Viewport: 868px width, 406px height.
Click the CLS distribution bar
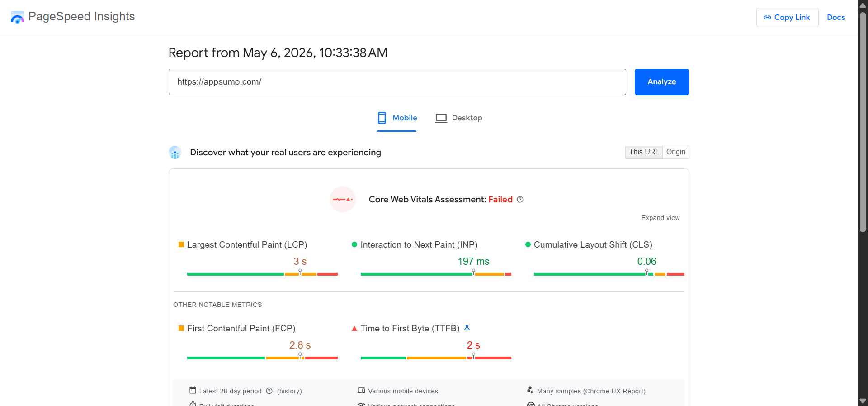(x=609, y=274)
